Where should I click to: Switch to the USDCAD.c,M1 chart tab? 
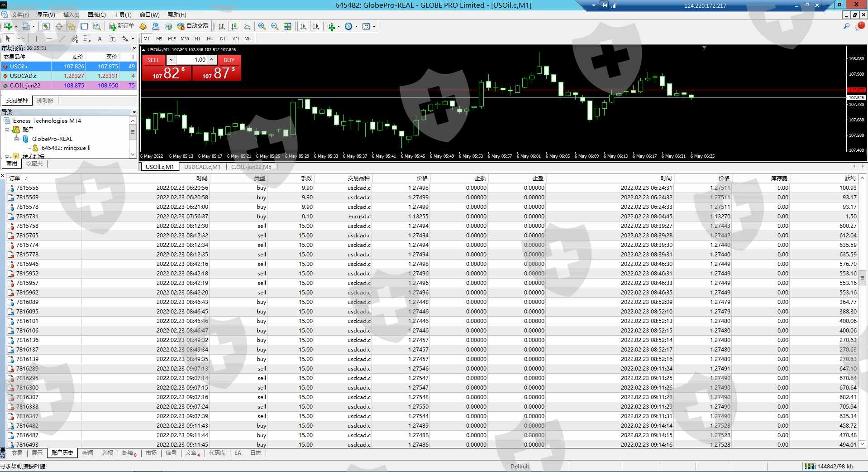pos(202,167)
